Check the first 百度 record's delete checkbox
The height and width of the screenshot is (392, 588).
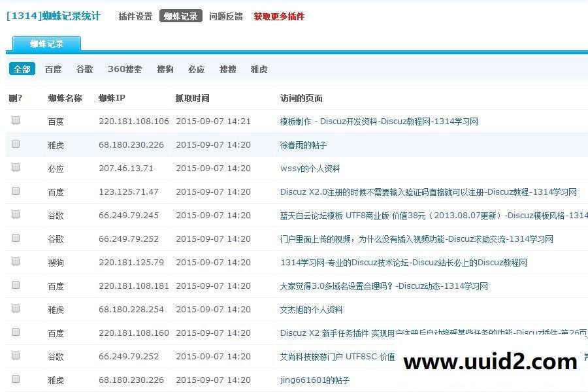[x=14, y=120]
